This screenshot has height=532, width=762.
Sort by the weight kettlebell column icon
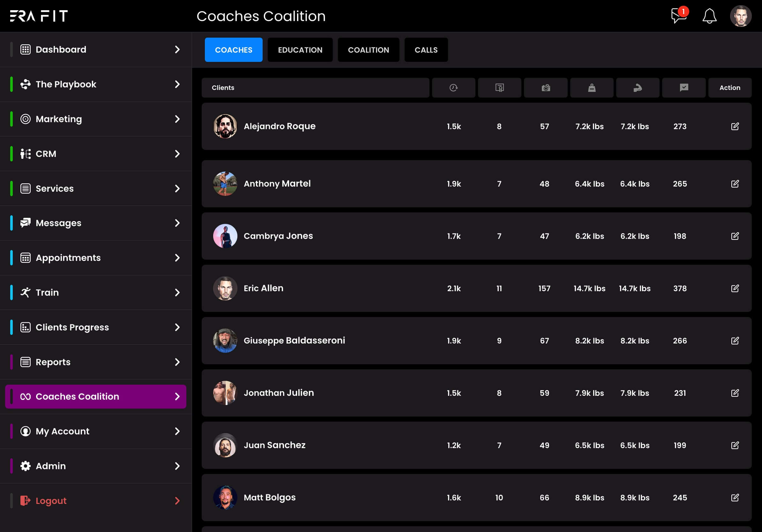coord(592,88)
